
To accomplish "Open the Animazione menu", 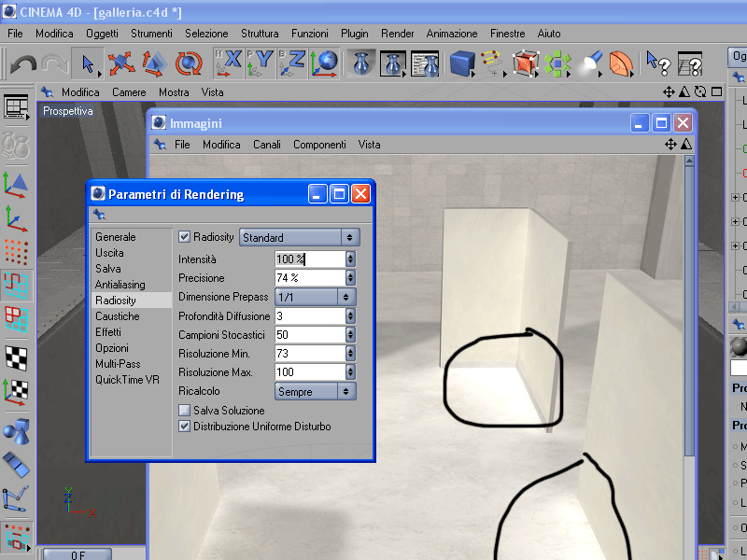I will 452,34.
